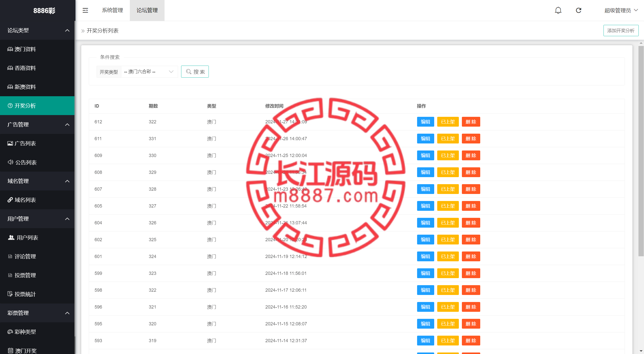Delete row with ID 605

[471, 206]
